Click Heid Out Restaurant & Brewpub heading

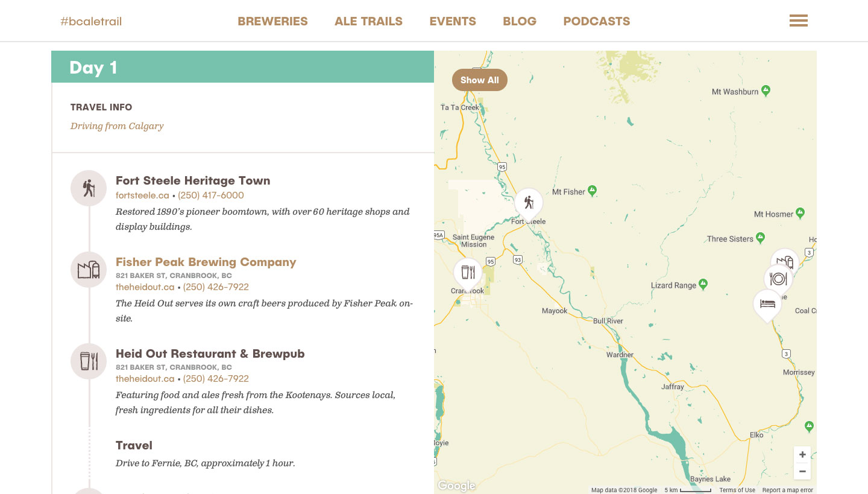click(x=210, y=354)
